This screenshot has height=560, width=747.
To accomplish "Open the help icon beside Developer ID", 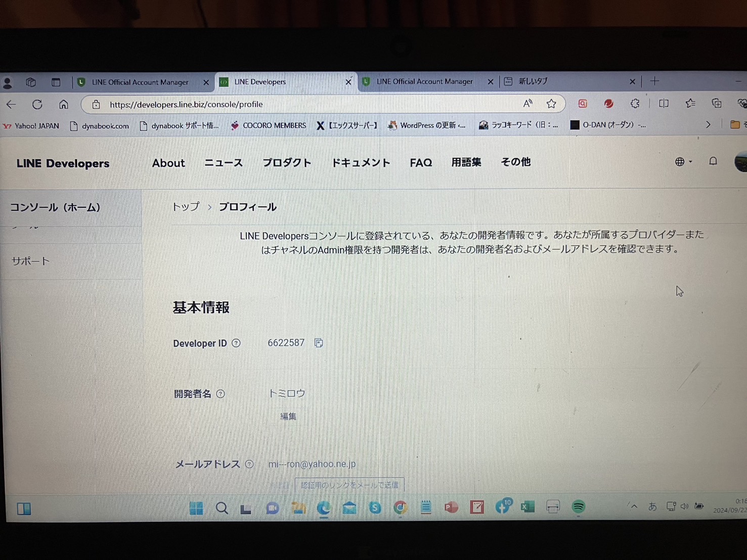I will [236, 343].
